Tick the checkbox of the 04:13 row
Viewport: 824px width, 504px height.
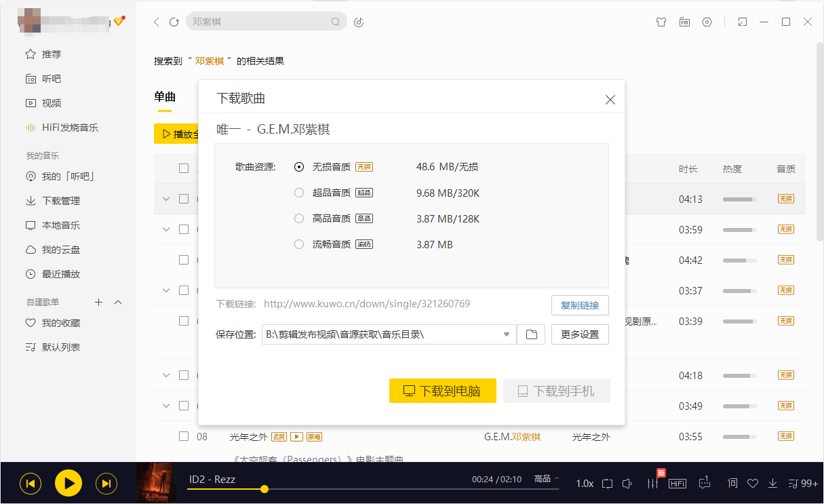point(184,199)
